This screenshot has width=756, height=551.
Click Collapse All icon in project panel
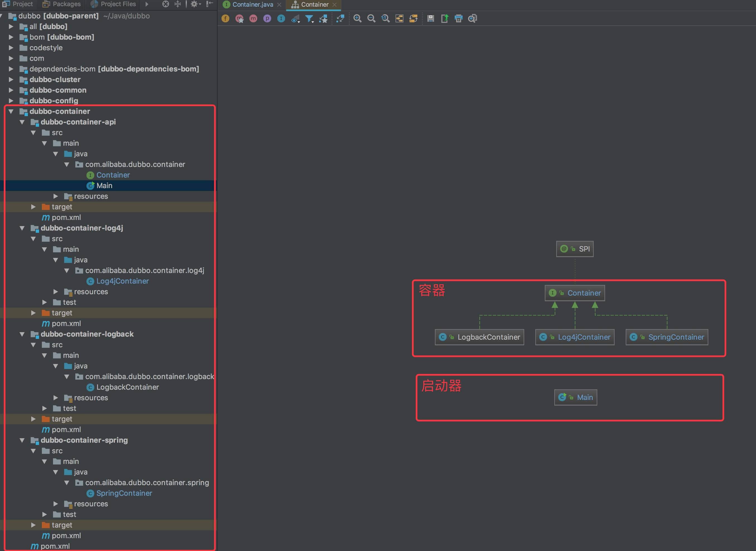(x=178, y=4)
